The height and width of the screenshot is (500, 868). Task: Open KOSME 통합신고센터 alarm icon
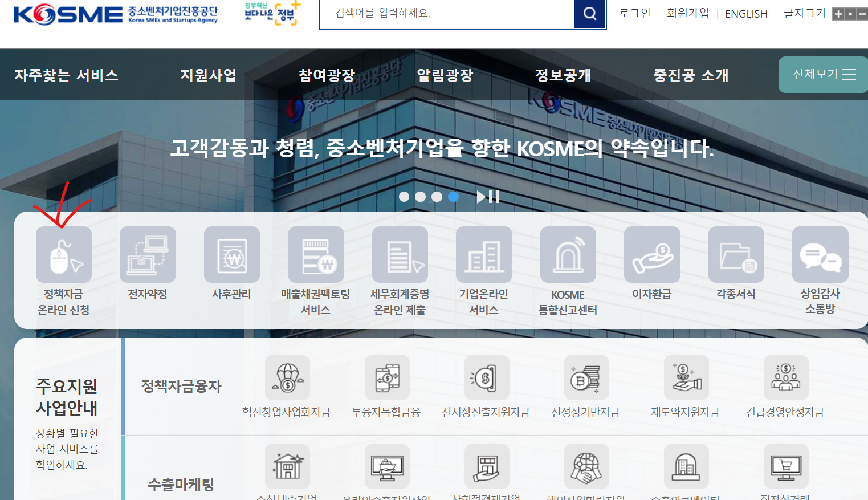coord(568,255)
